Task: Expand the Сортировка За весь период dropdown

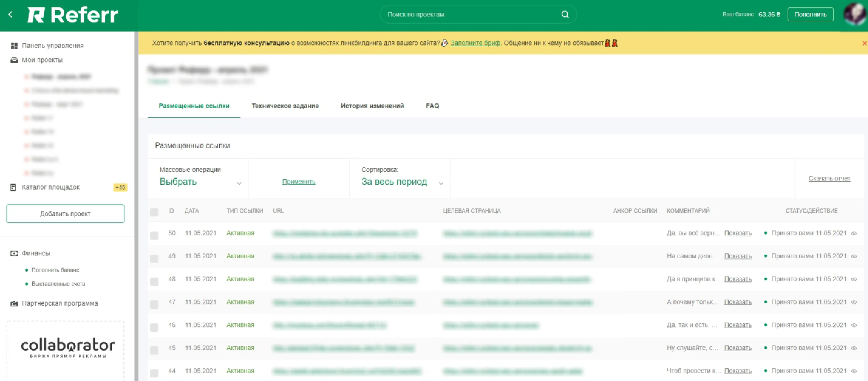Action: click(402, 182)
